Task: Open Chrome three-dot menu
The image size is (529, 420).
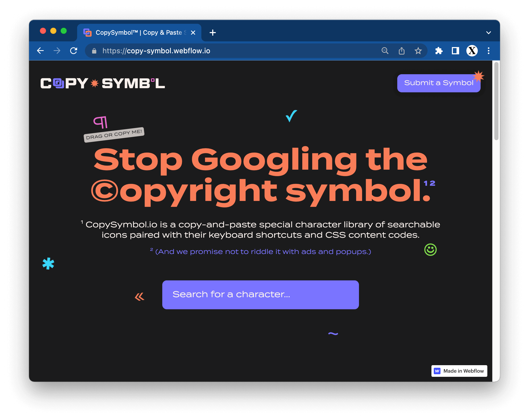Action: click(x=488, y=51)
